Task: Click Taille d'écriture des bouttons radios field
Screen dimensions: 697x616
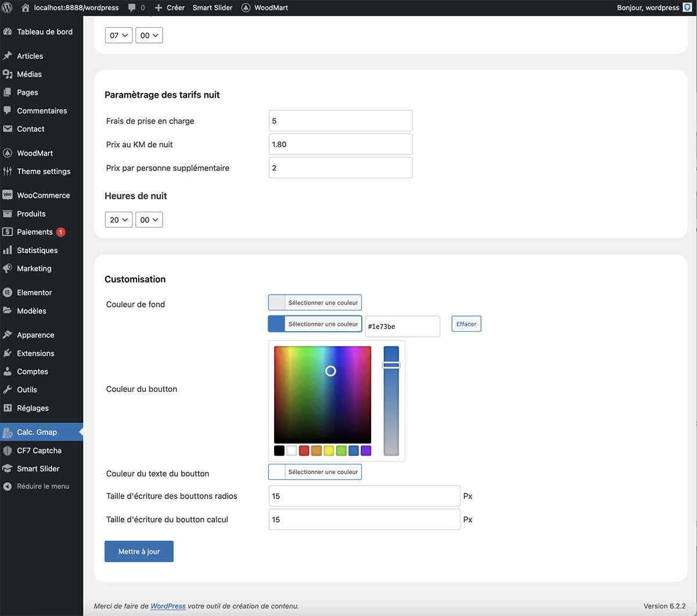Action: coord(364,496)
